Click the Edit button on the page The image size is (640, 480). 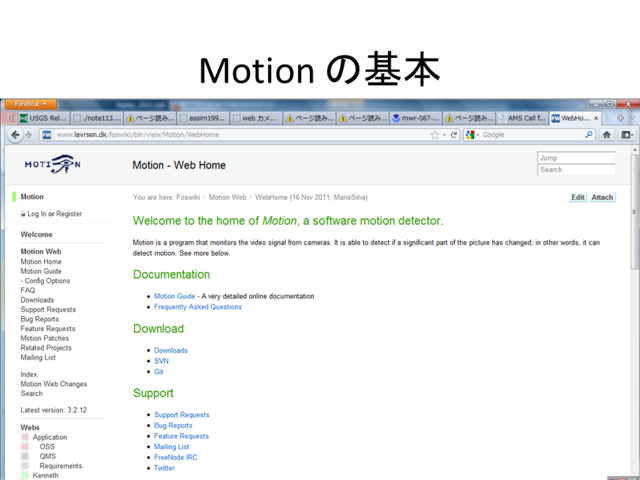click(578, 197)
